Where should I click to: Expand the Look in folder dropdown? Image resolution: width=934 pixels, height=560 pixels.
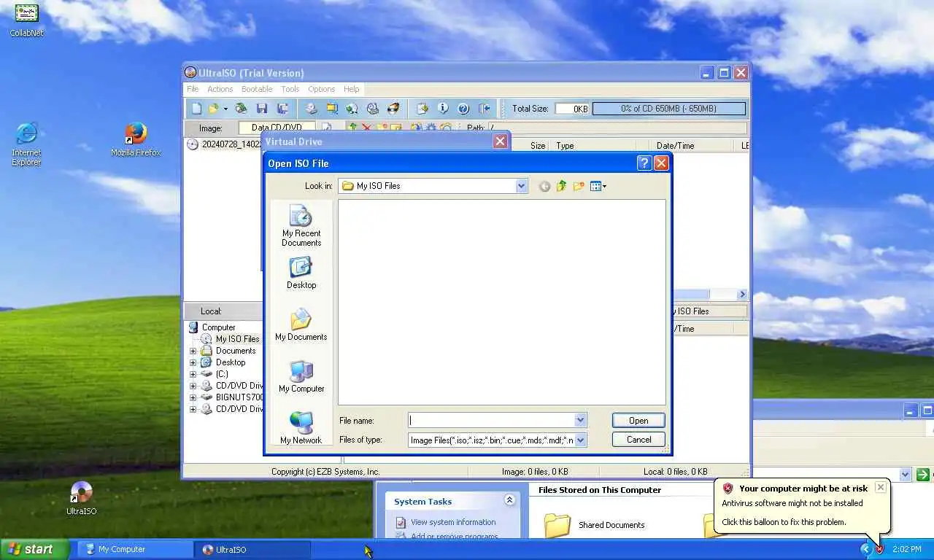point(521,186)
